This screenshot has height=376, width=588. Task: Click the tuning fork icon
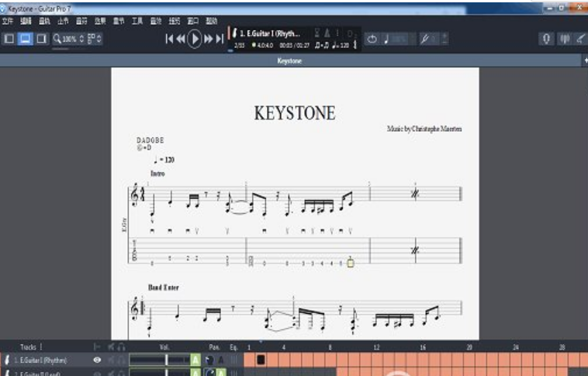[x=424, y=39]
